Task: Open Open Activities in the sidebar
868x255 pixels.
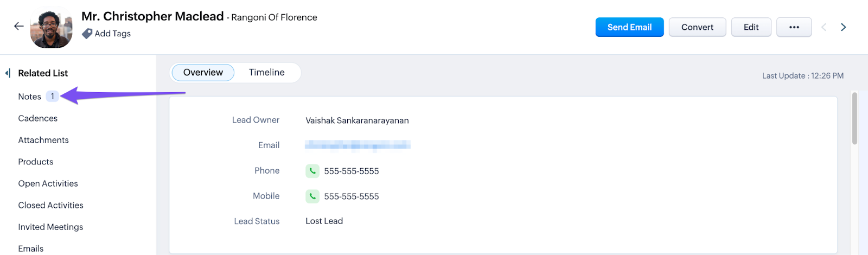Action: tap(48, 183)
